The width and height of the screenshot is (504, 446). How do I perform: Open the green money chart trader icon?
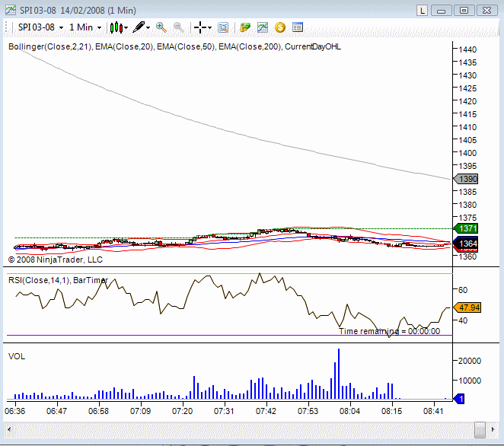[x=245, y=27]
